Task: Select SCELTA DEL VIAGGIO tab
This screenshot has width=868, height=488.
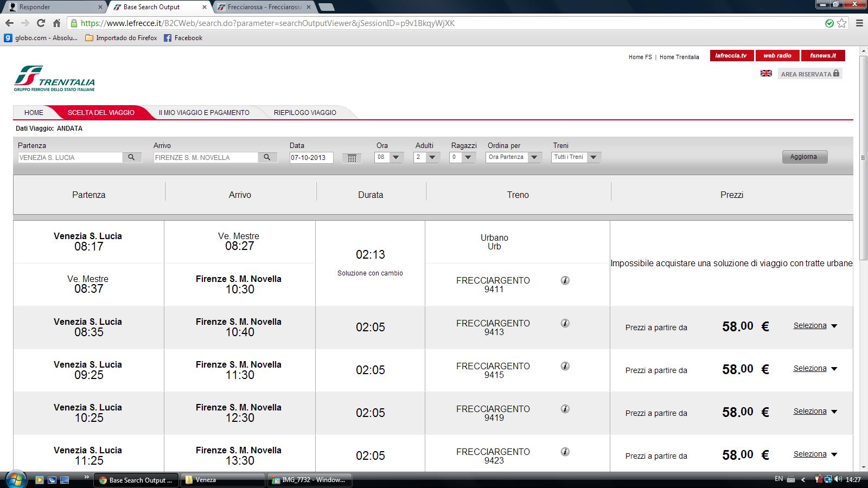Action: (101, 112)
